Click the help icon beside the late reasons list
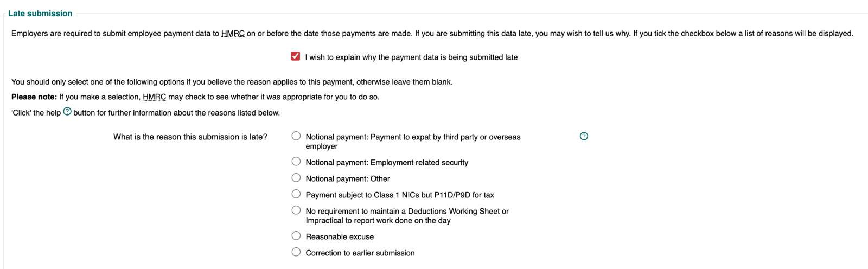Image resolution: width=868 pixels, height=269 pixels. tap(584, 136)
